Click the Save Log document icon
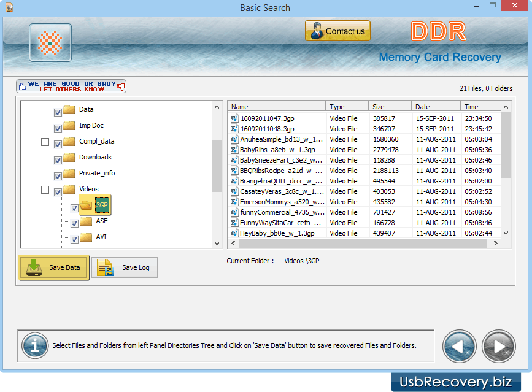Screen dimensions: 532x392 coord(104,267)
